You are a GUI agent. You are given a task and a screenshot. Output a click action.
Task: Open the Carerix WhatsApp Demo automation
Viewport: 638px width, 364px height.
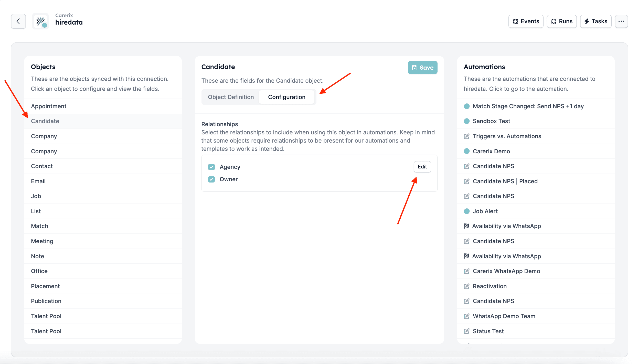click(536, 271)
